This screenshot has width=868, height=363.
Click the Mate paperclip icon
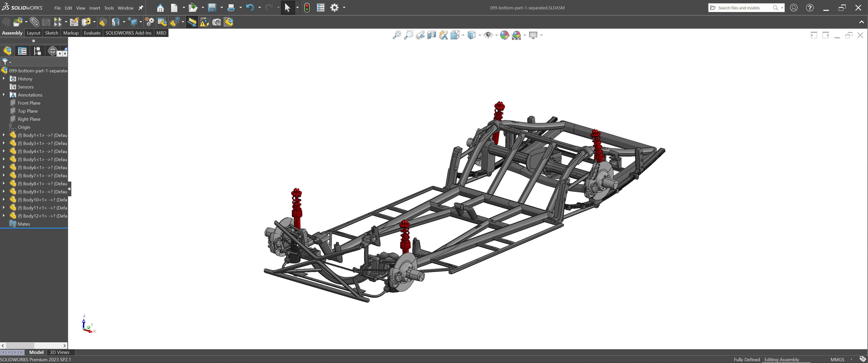pos(34,22)
